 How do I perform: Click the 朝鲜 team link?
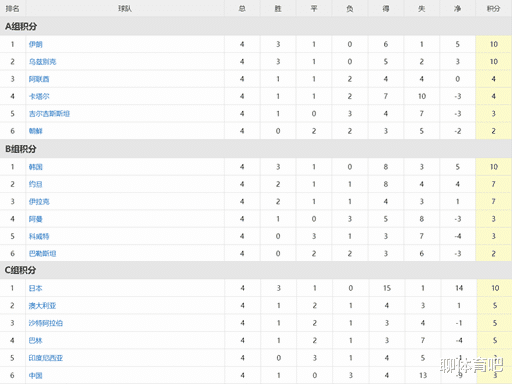36,131
